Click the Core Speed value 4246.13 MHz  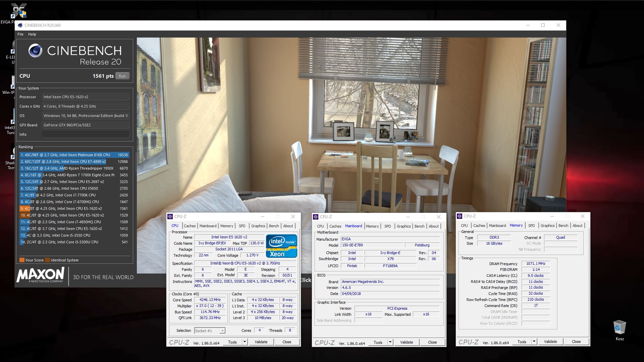pos(210,300)
